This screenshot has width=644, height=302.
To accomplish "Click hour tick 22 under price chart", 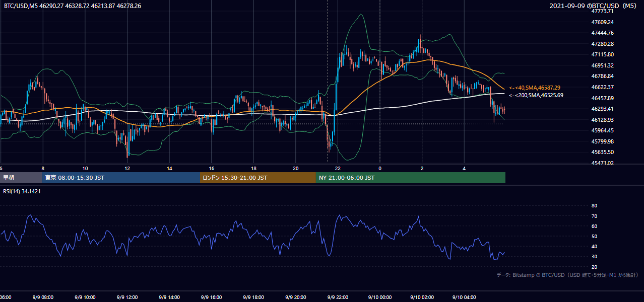I will click(x=338, y=168).
